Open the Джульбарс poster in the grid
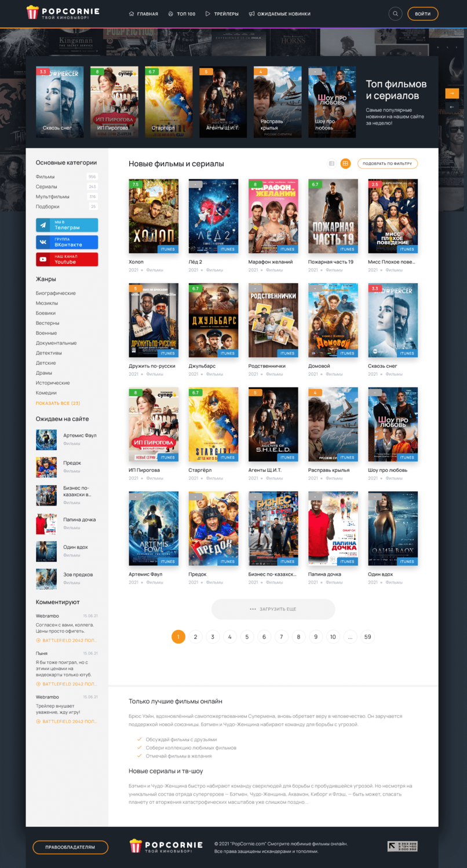The height and width of the screenshot is (868, 467). [213, 320]
